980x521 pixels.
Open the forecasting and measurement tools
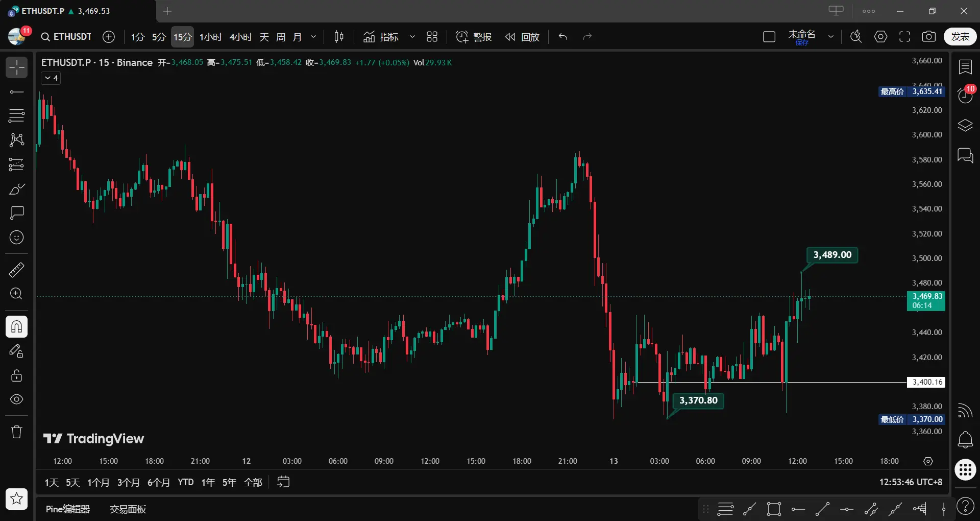coord(16,164)
